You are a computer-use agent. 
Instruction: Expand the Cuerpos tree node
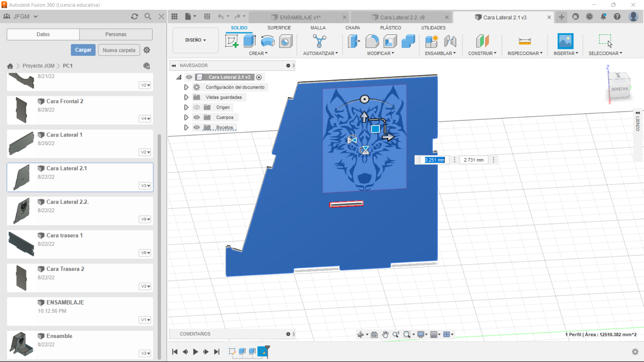[x=186, y=117]
